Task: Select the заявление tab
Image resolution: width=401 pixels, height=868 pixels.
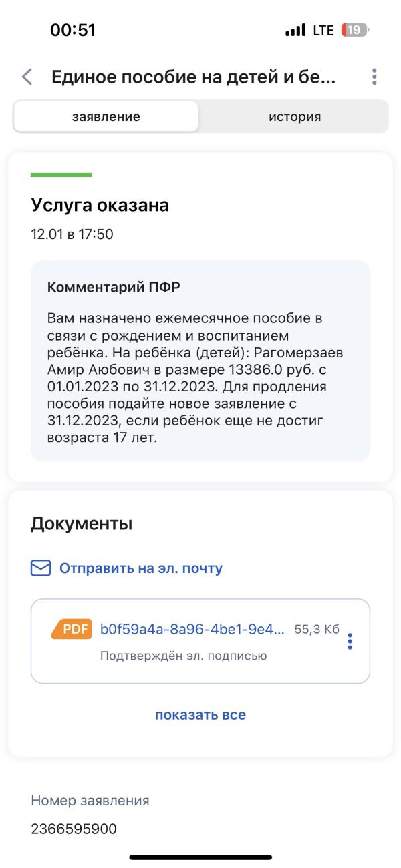Action: pos(106,117)
